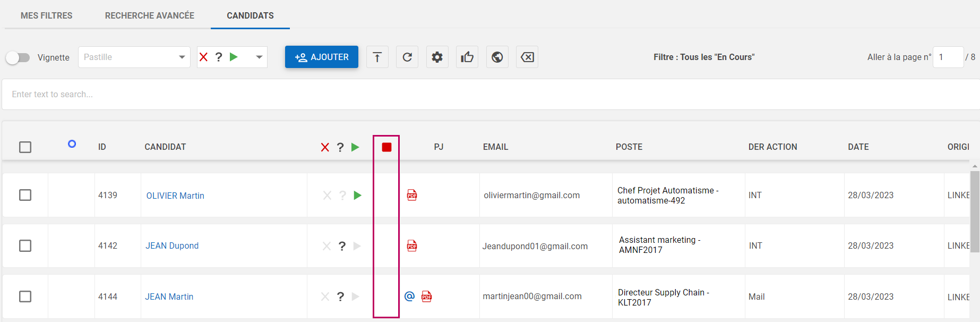Check the select-all checkbox in table header
This screenshot has height=322, width=980.
25,147
